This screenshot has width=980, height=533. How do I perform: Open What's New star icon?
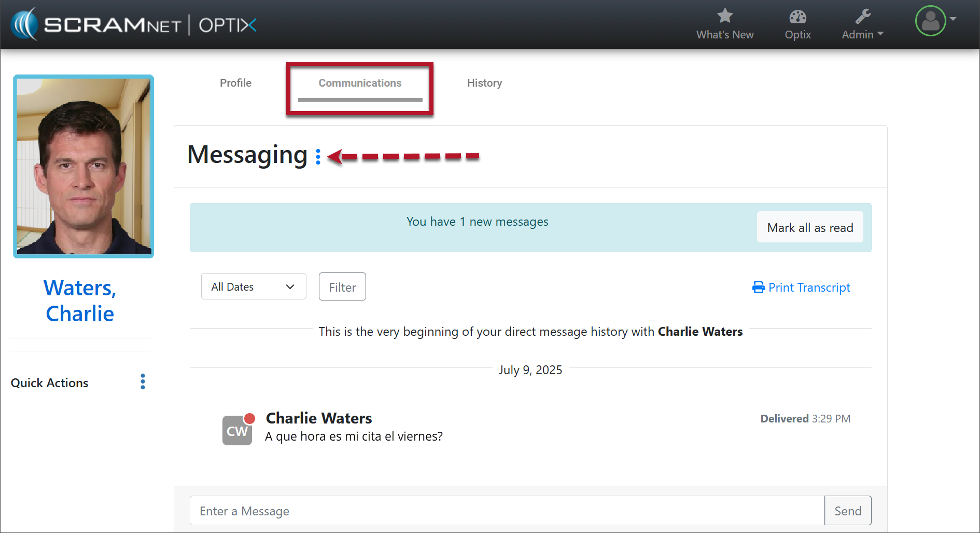tap(724, 16)
